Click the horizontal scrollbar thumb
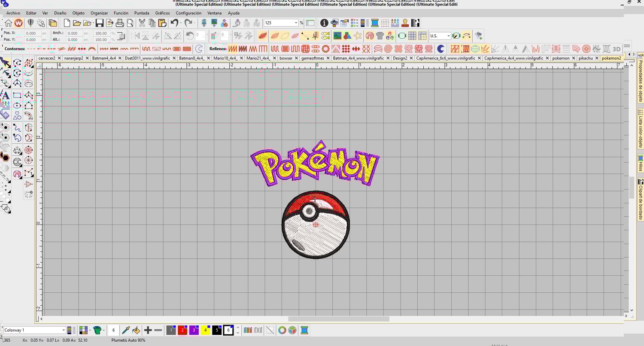644x346 pixels. 339,319
